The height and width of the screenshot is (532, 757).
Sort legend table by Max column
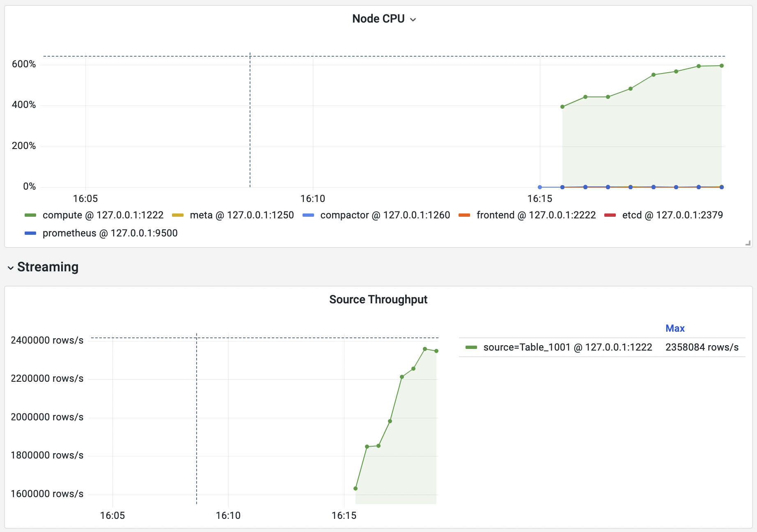[x=675, y=328]
